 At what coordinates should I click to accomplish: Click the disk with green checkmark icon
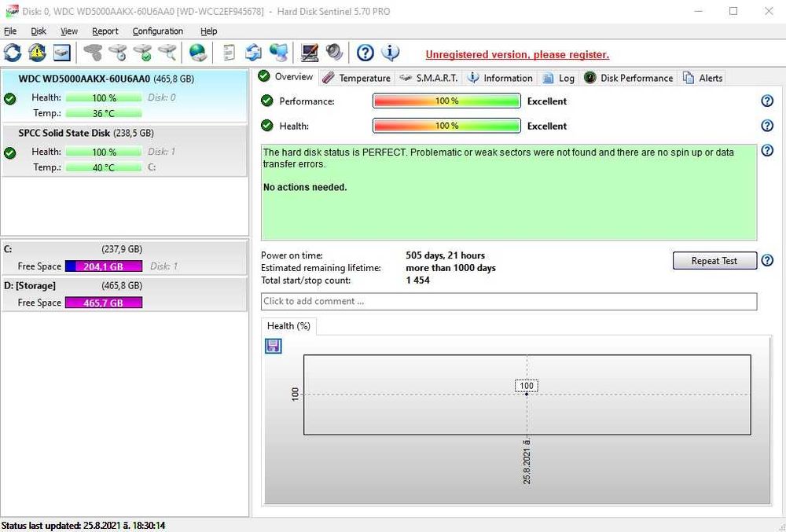pyautogui.click(x=143, y=52)
